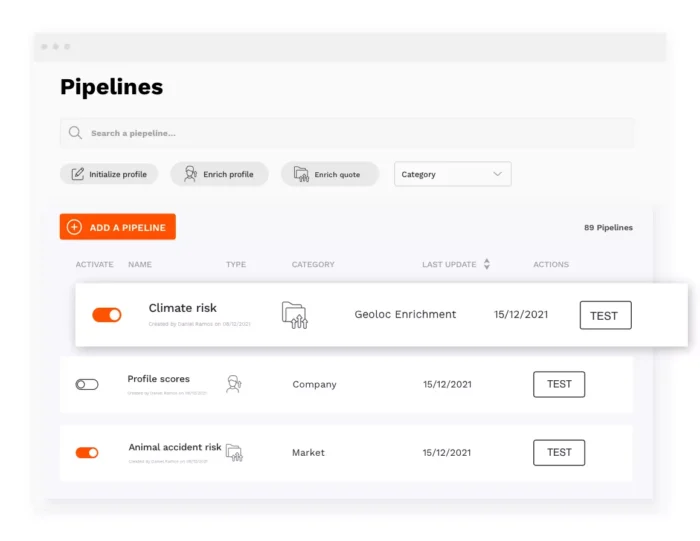Viewport: 700px width, 541px height.
Task: Click the Climate risk enrich quote type icon
Action: [295, 315]
